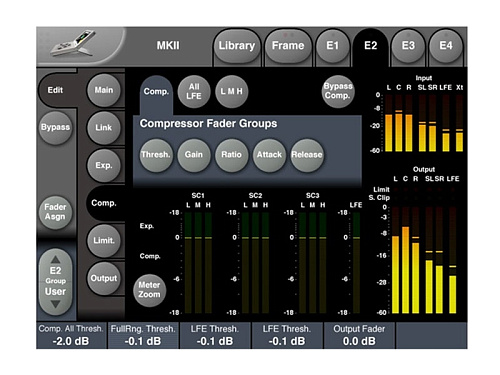Open the Library tab
This screenshot has height=375, width=500.
point(237,46)
